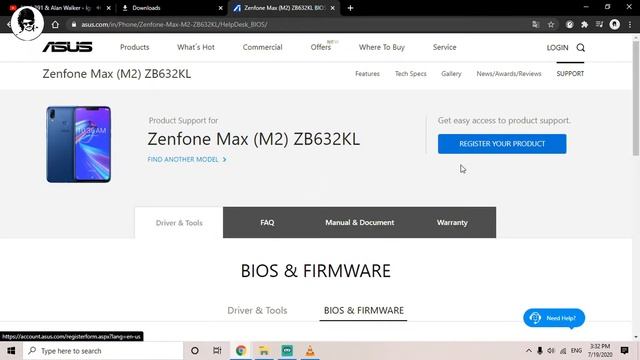Click the site lock icon in address bar

click(74, 24)
